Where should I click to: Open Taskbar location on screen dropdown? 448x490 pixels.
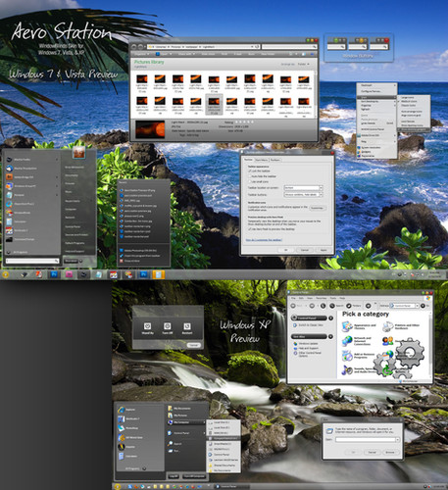[x=303, y=188]
